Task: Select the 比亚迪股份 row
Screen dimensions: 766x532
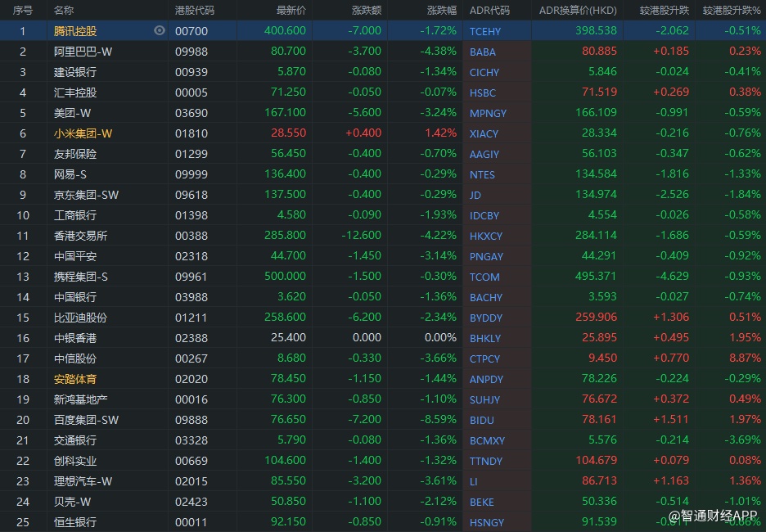Action: 80,318
